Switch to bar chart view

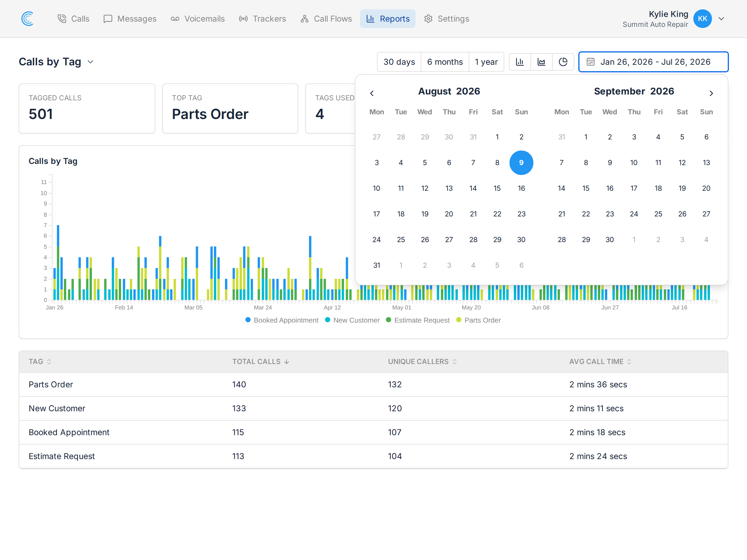pos(520,62)
